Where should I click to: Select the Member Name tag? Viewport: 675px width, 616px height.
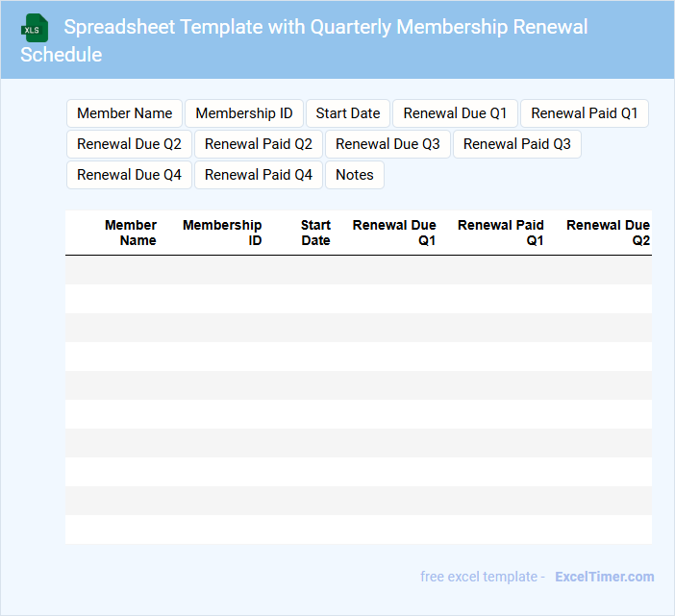124,113
